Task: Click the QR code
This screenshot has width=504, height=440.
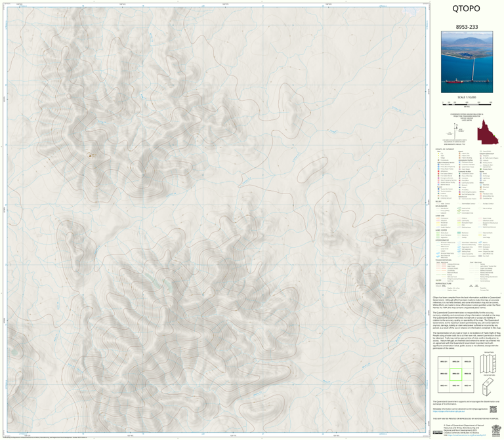Action: pos(493,409)
